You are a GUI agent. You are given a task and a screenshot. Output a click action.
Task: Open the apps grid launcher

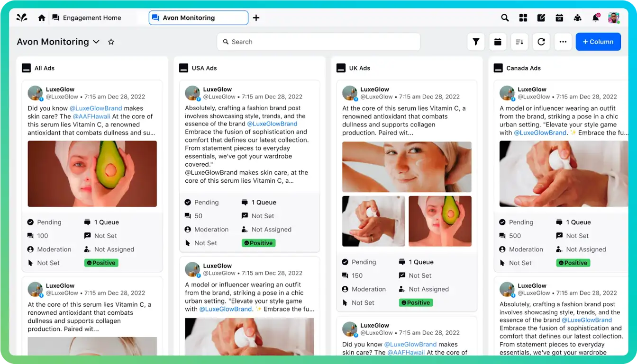pyautogui.click(x=523, y=18)
